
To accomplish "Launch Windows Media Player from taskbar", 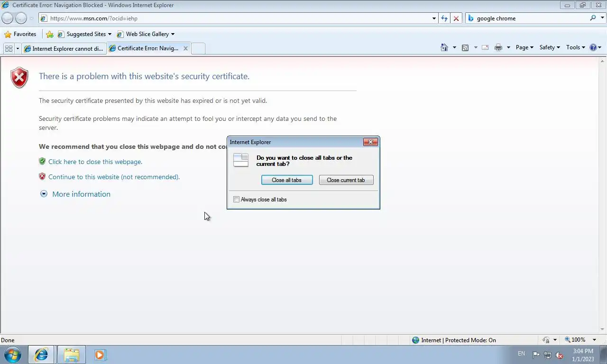I will [x=100, y=355].
